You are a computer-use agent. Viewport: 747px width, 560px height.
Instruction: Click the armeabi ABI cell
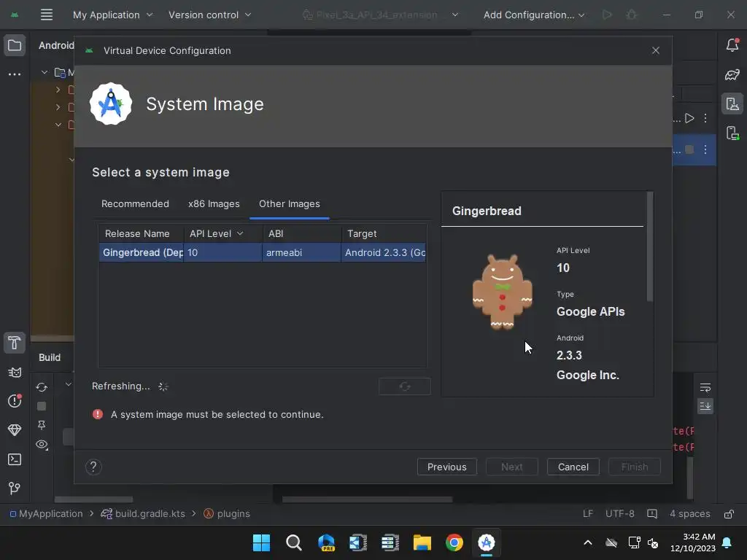pos(301,252)
